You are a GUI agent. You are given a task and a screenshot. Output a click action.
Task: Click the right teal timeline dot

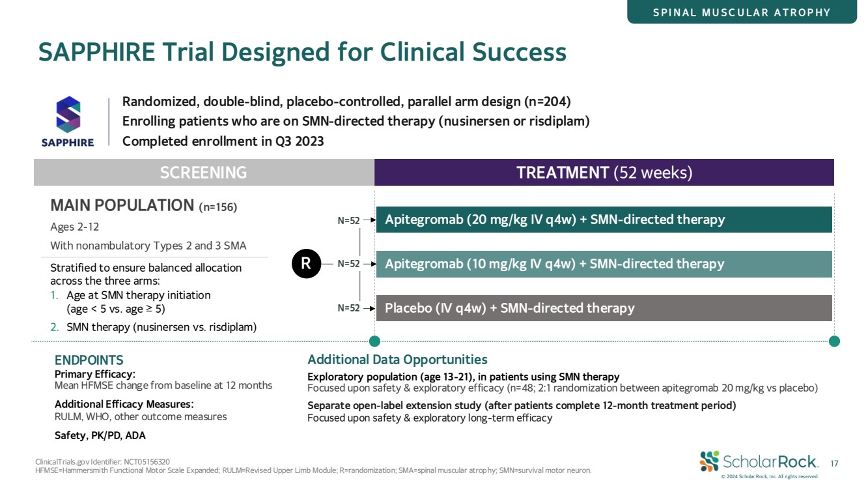pos(834,341)
